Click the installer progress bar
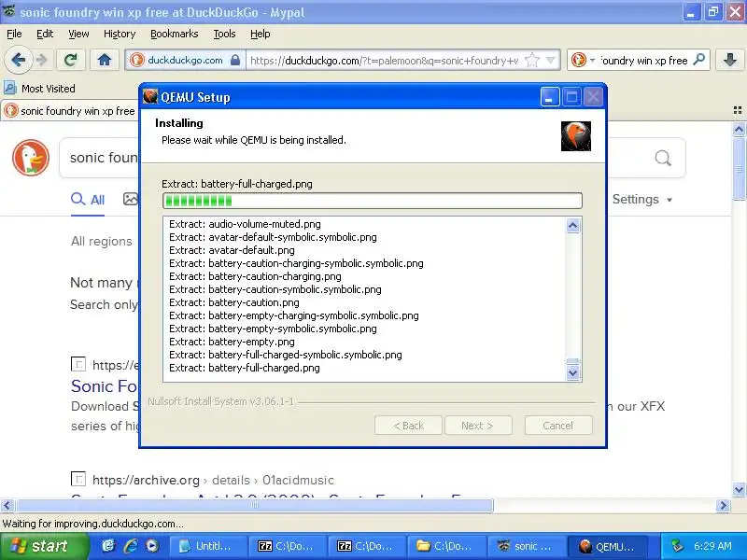Screen dimensions: 747x560 click(x=372, y=201)
